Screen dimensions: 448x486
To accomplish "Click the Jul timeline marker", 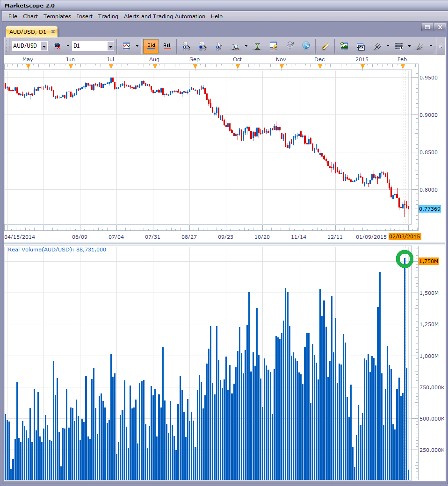I will click(111, 66).
